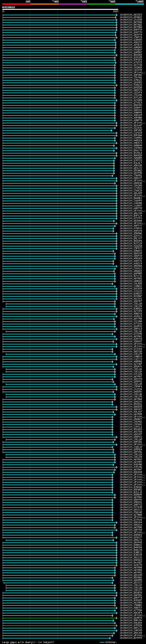
Task: Select the UniRef100_Q4P991 label
Action: 131,595
